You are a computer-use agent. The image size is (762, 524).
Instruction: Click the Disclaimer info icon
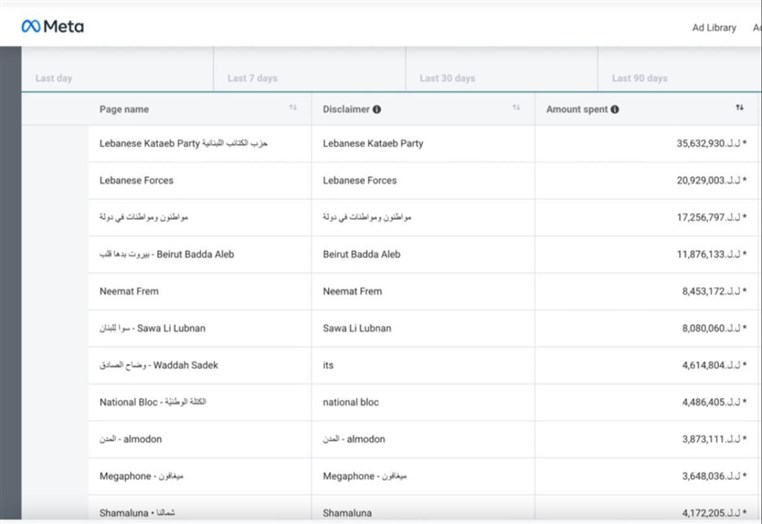coord(377,109)
